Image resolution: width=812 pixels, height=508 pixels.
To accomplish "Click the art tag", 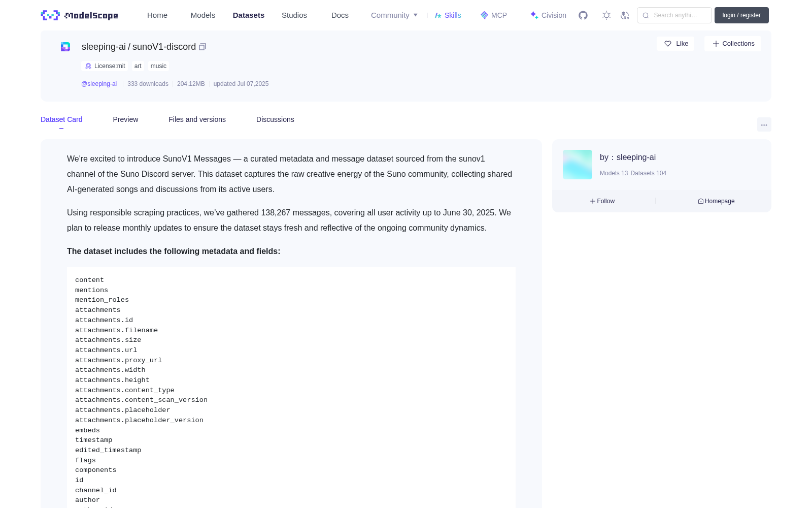I will pyautogui.click(x=138, y=66).
